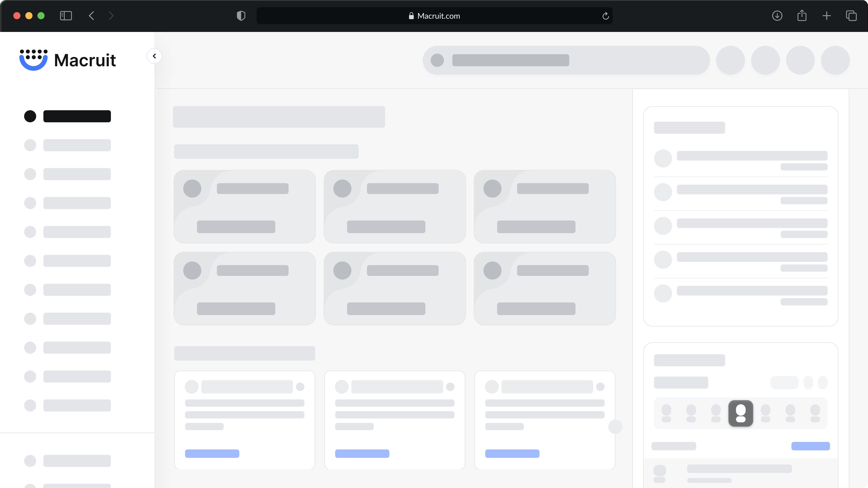Click the Macruit logo icon

pyautogui.click(x=33, y=60)
